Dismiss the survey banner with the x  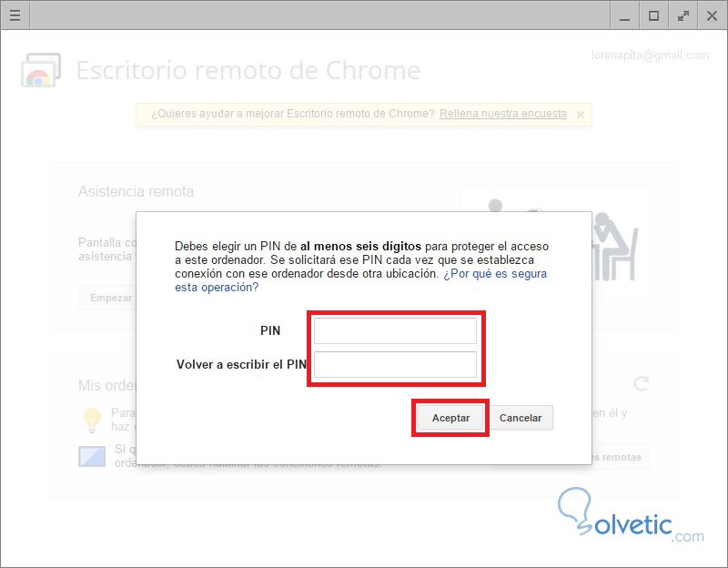[x=581, y=115]
